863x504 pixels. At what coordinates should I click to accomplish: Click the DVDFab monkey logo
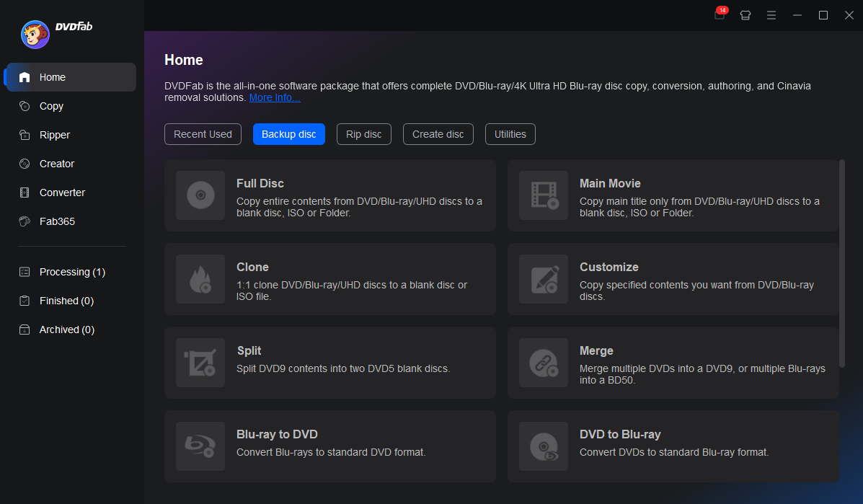(x=35, y=35)
